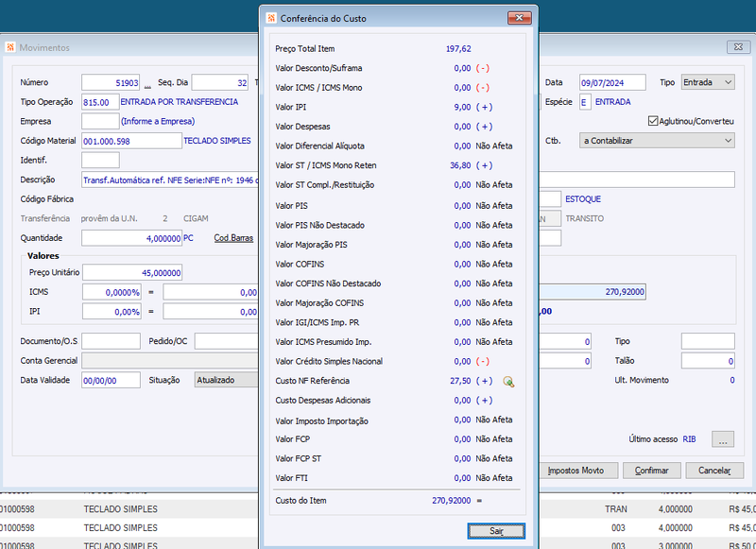
Task: Open the Tipo dropdown showing Entrada
Action: [708, 82]
